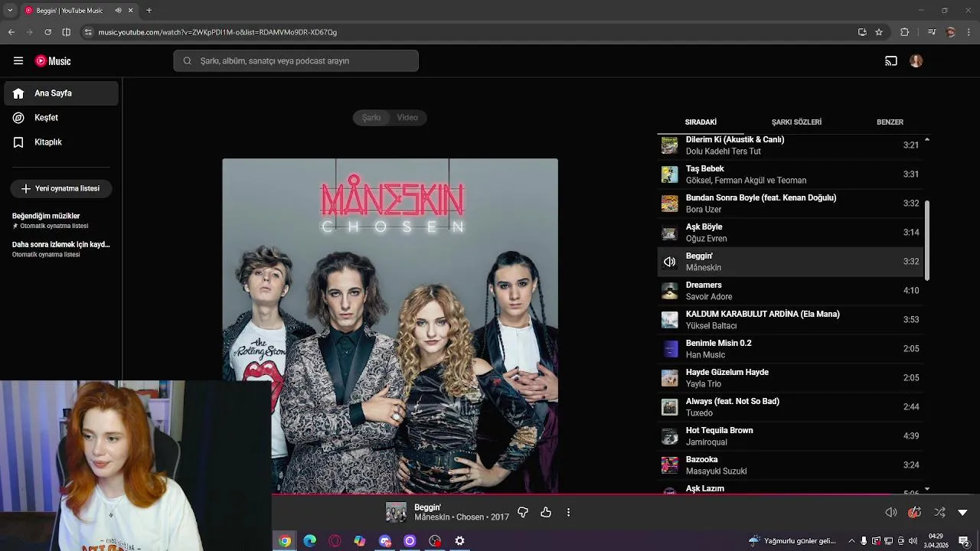Open Chrome from the taskbar
This screenshot has height=551, width=980.
[x=285, y=541]
